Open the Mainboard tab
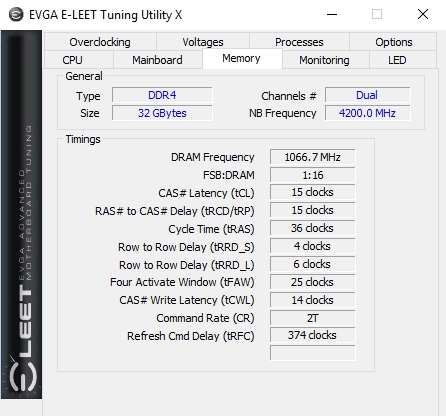The image size is (446, 416). (157, 60)
